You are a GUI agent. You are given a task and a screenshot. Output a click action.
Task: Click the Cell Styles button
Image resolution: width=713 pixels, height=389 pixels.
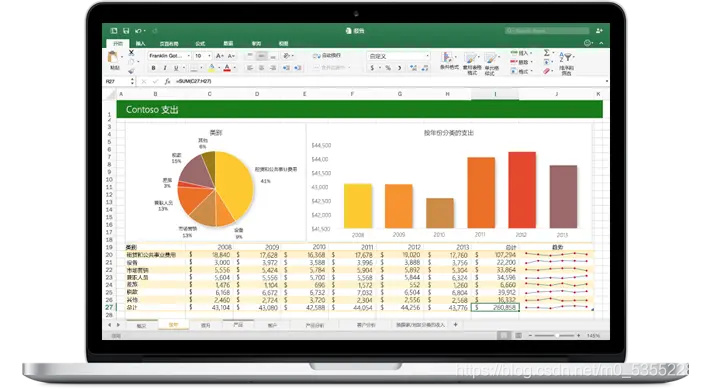pyautogui.click(x=491, y=63)
